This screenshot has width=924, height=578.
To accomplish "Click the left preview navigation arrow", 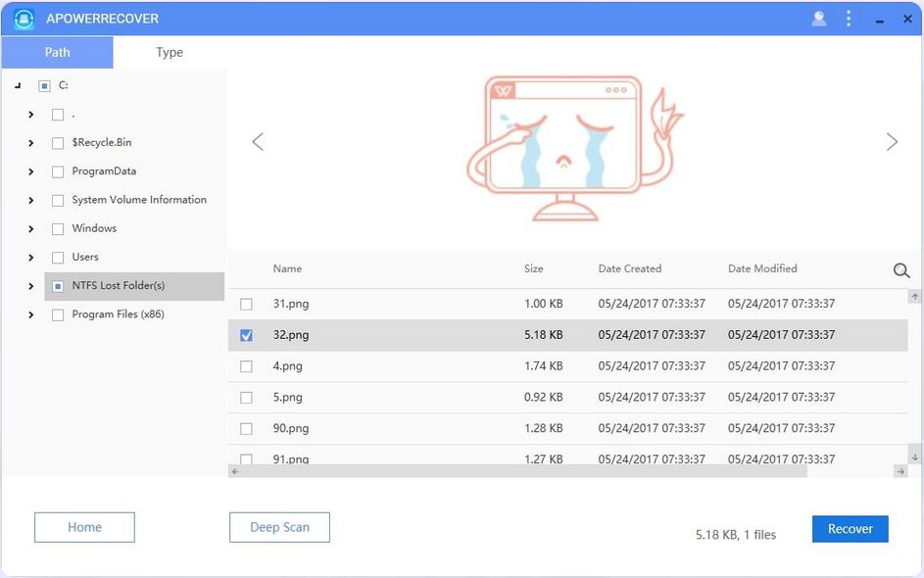I will (258, 141).
